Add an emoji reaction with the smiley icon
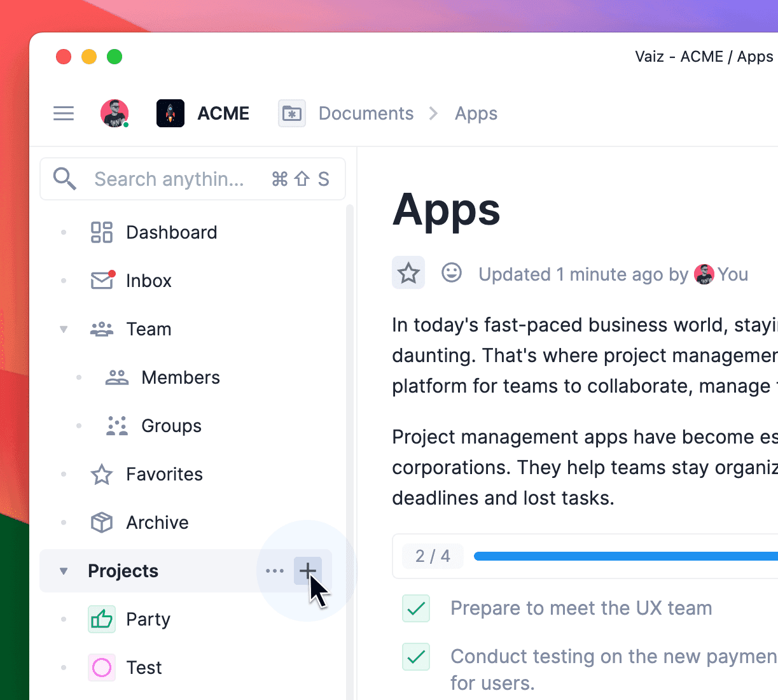 (x=452, y=273)
